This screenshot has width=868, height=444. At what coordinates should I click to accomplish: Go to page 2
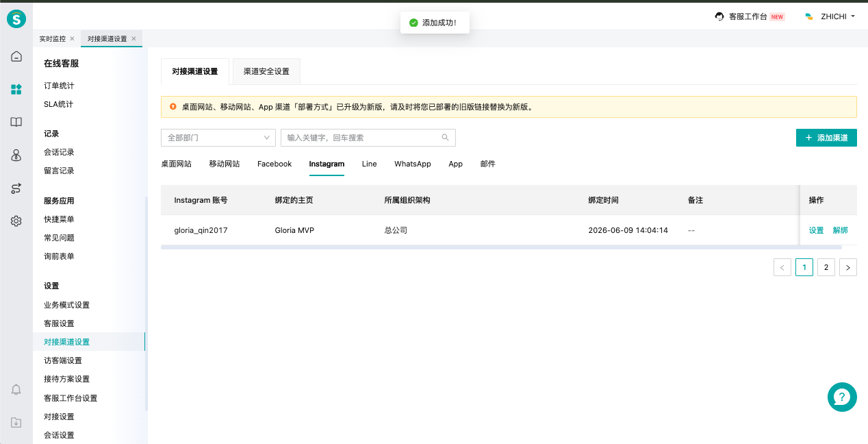click(x=826, y=267)
